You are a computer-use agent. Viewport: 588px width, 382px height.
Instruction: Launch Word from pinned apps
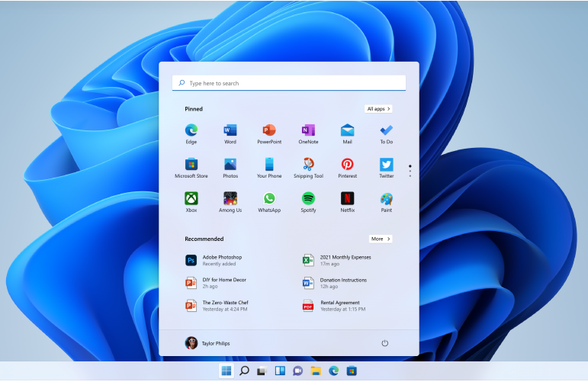tap(230, 134)
